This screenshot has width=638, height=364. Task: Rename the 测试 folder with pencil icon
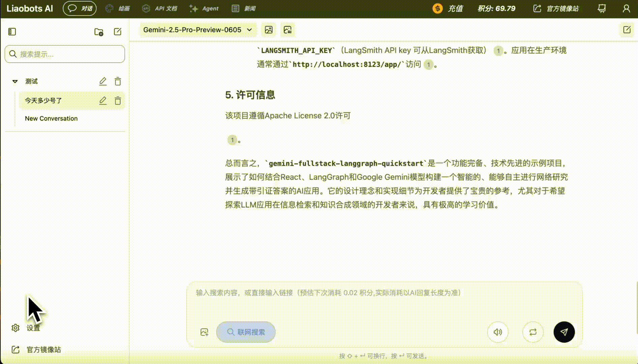click(103, 81)
